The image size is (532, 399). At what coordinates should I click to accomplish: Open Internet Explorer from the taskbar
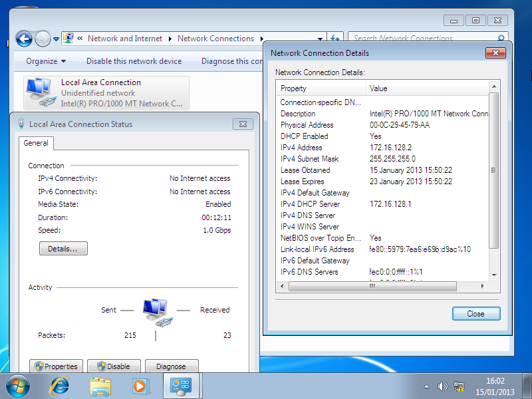coord(61,385)
